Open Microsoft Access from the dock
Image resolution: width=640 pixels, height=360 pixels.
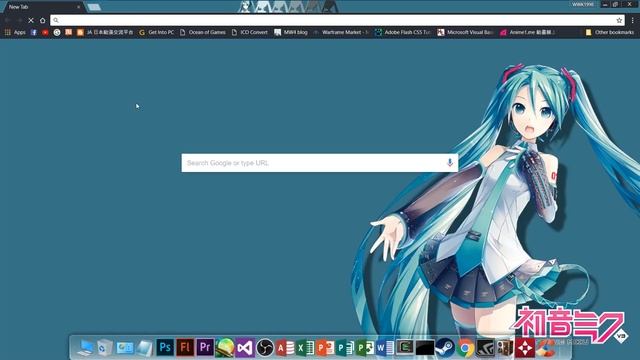[x=285, y=348]
